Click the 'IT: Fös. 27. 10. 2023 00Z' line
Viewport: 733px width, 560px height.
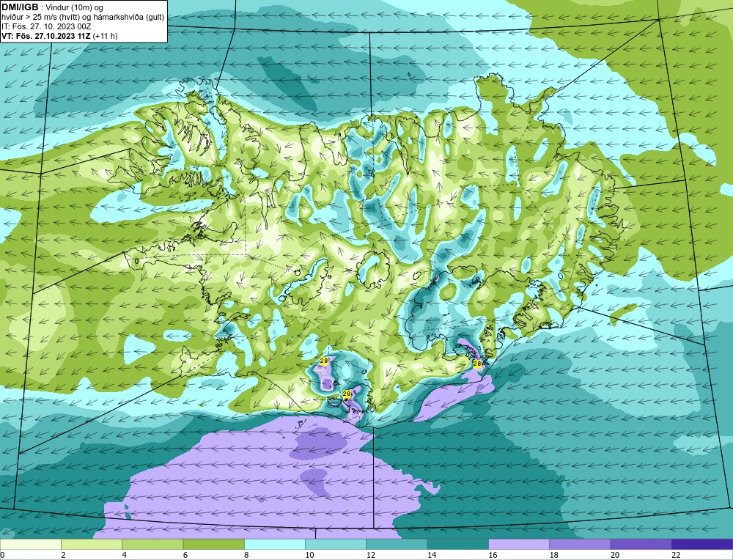click(46, 26)
